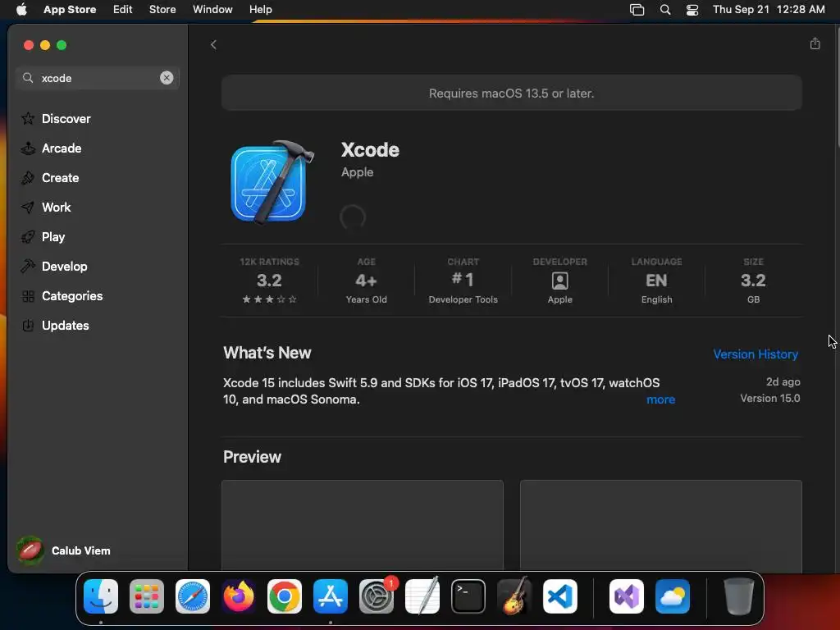Open Launchpad from the Dock
840x630 pixels.
[147, 596]
